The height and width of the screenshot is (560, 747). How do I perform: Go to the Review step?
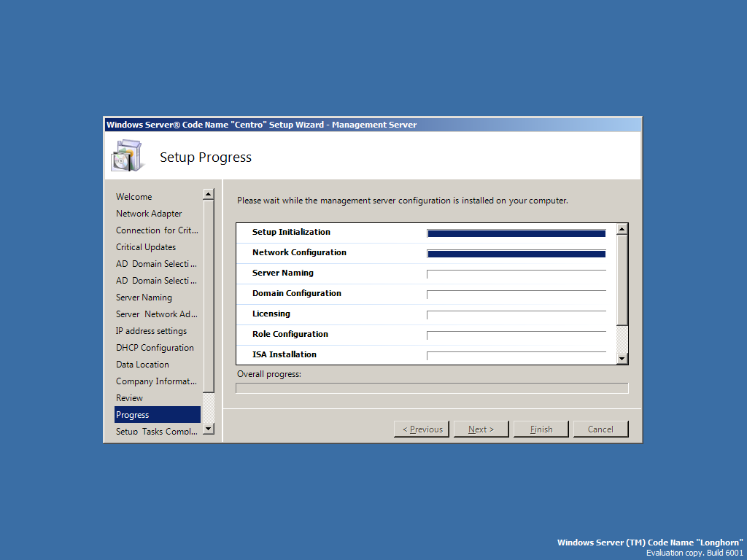(x=129, y=397)
